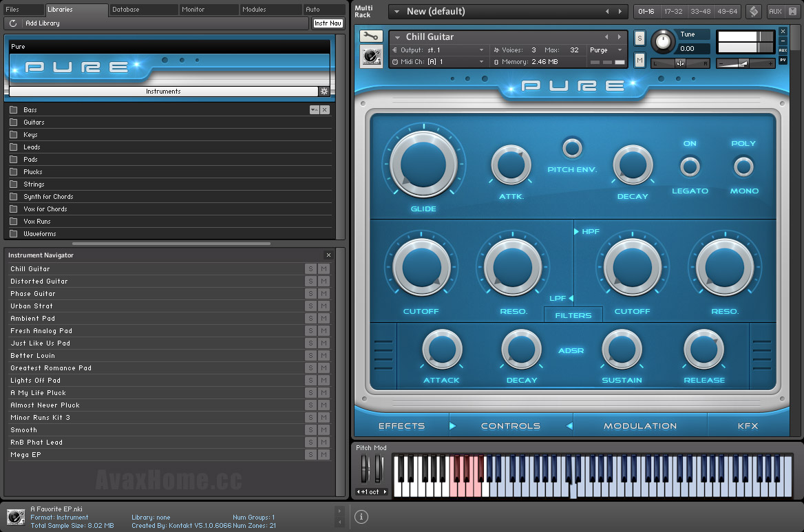Viewport: 804px width, 532px height.
Task: Select the 01-16 channel page button
Action: tap(646, 11)
